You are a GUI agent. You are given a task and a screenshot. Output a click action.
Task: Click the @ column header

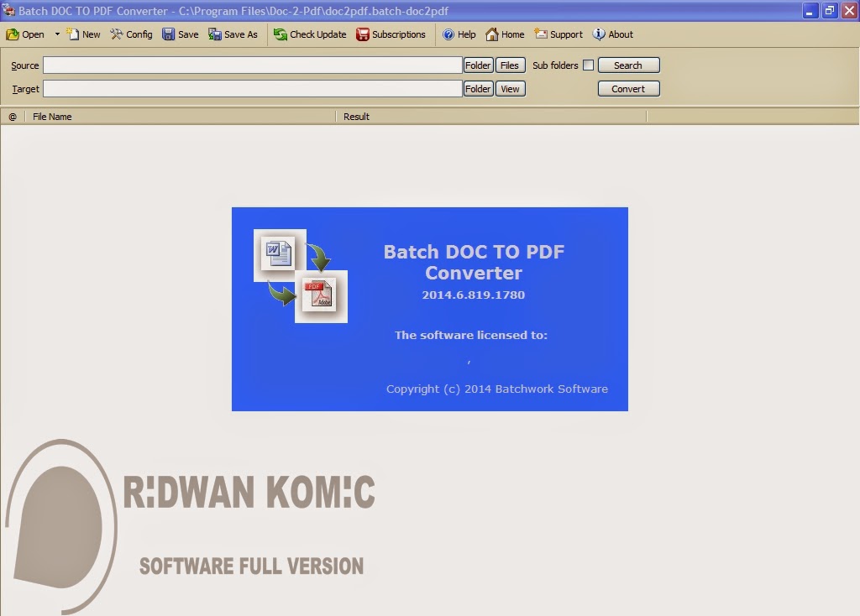13,117
